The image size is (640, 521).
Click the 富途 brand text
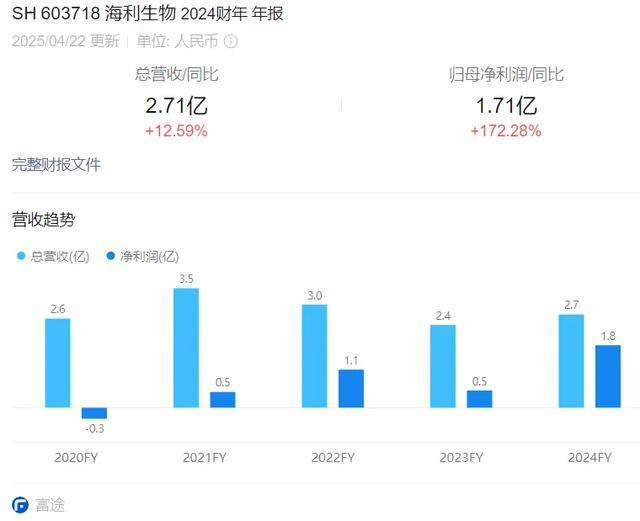point(50,505)
